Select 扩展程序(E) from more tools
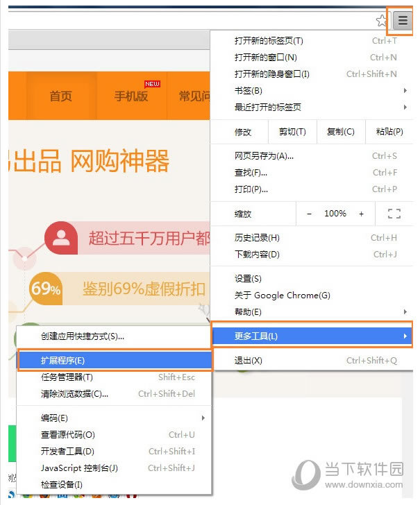Screen dimensions: 420x505 pyautogui.click(x=115, y=360)
